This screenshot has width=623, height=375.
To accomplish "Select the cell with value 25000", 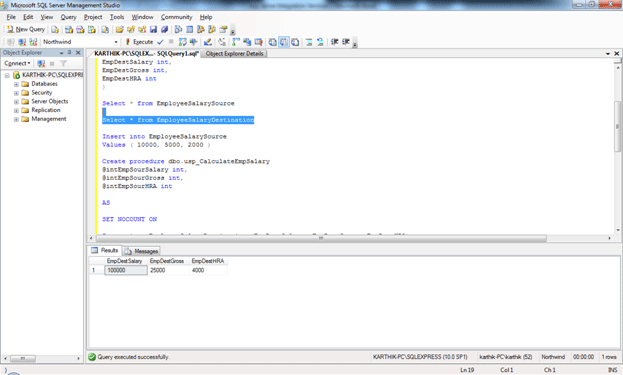I will click(x=168, y=270).
